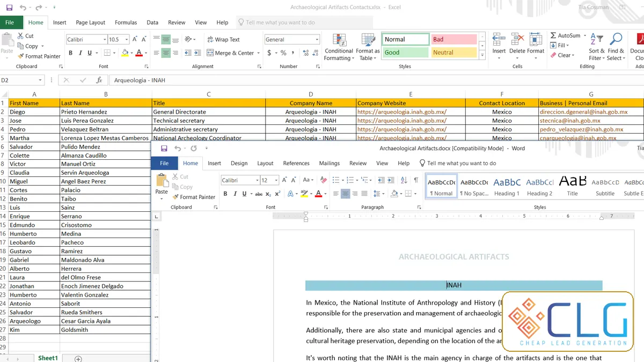644x362 pixels.
Task: Open Excel Data tab
Action: [x=152, y=23]
